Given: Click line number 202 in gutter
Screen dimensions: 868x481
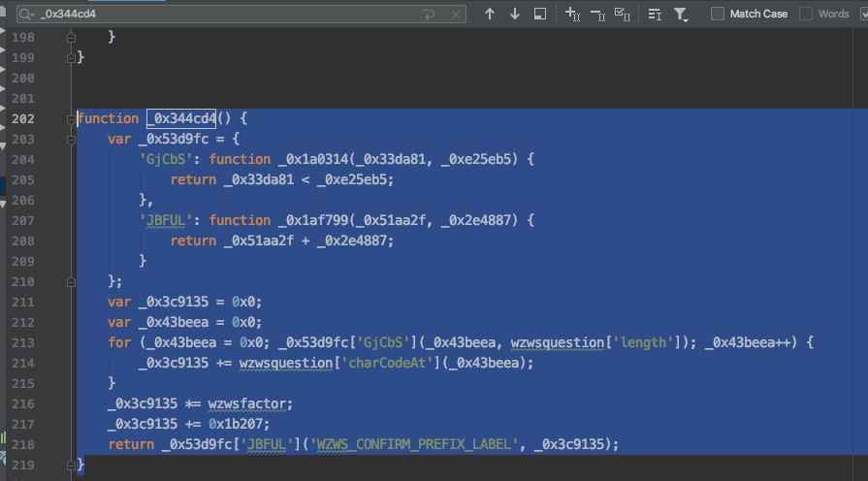Looking at the screenshot, I should pos(23,119).
